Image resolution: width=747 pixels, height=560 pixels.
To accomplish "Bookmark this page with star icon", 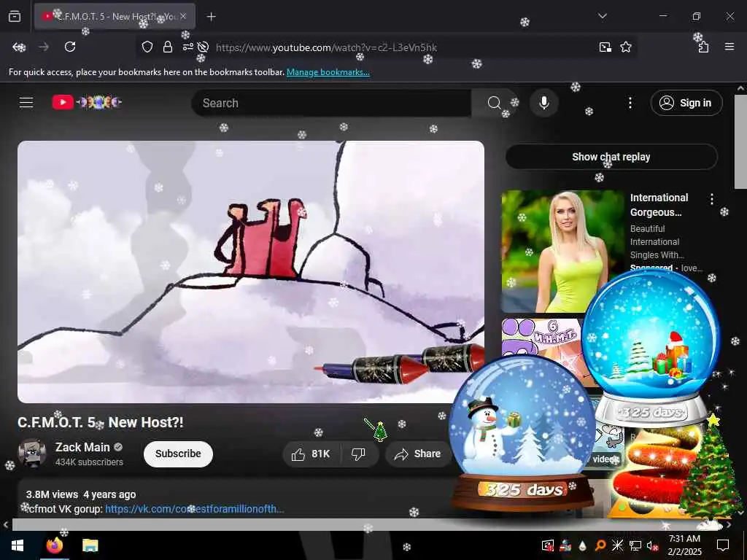I will (x=625, y=47).
